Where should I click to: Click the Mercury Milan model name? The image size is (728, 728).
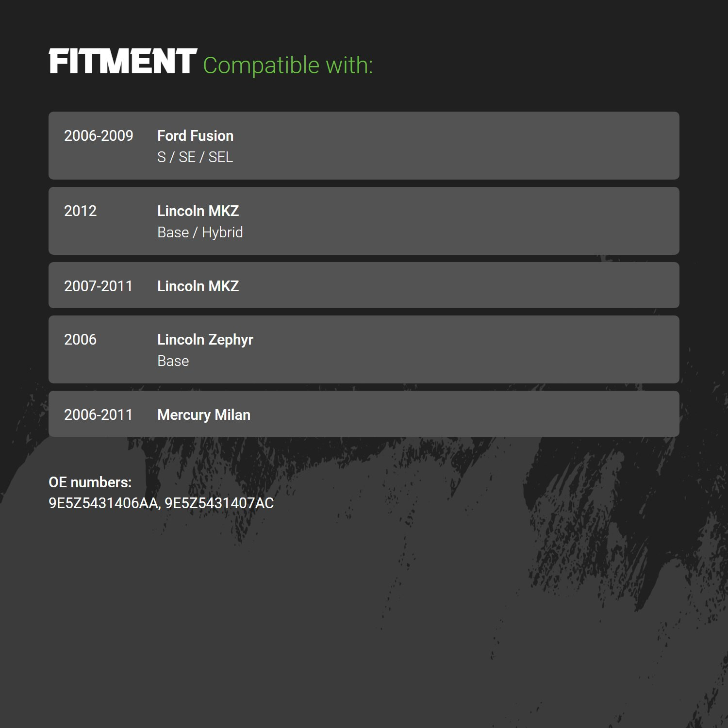[204, 415]
